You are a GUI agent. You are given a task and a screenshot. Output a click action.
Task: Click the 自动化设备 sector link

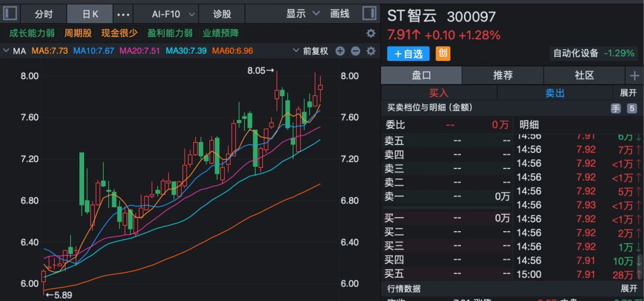575,53
